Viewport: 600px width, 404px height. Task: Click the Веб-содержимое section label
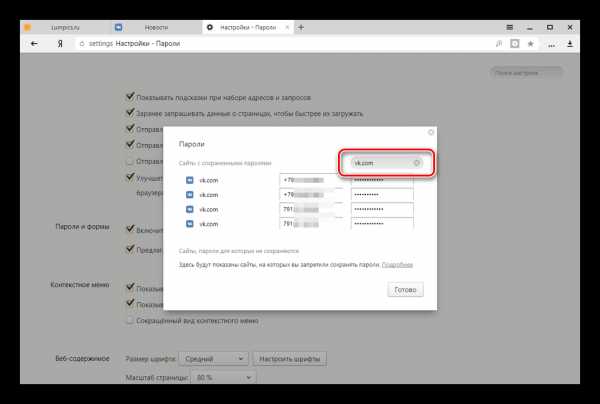82,358
